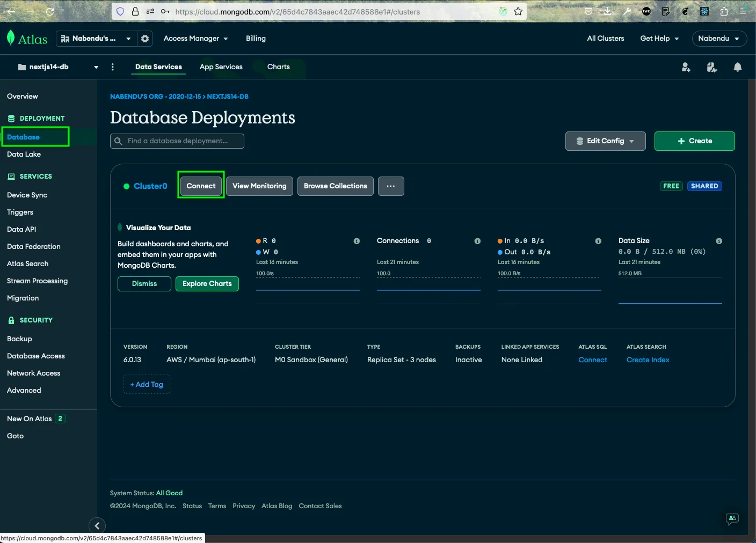
Task: Open browser extensions puzzle icon
Action: coord(724,11)
